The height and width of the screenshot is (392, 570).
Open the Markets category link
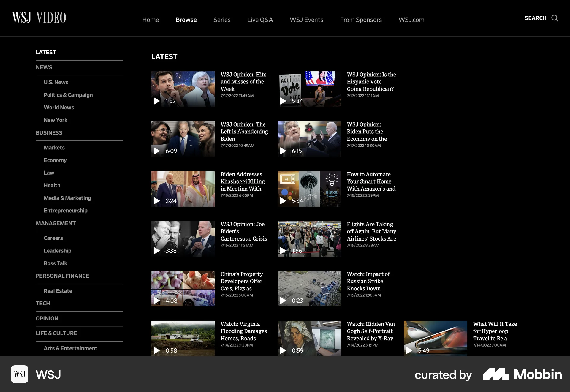click(x=54, y=147)
